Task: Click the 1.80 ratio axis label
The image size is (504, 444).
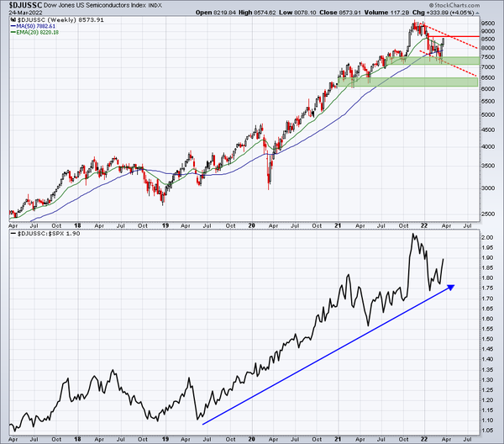Action: coord(487,278)
